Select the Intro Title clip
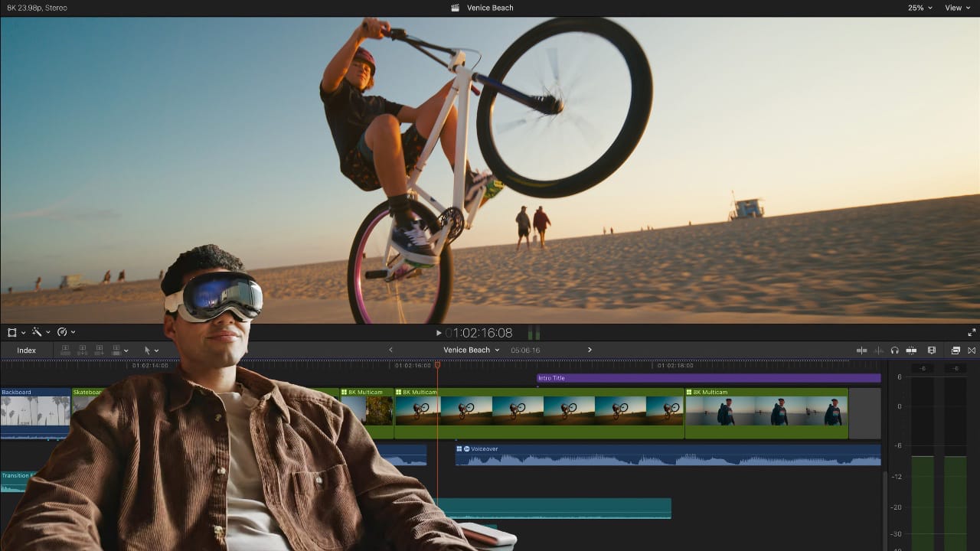This screenshot has height=551, width=980. (708, 378)
